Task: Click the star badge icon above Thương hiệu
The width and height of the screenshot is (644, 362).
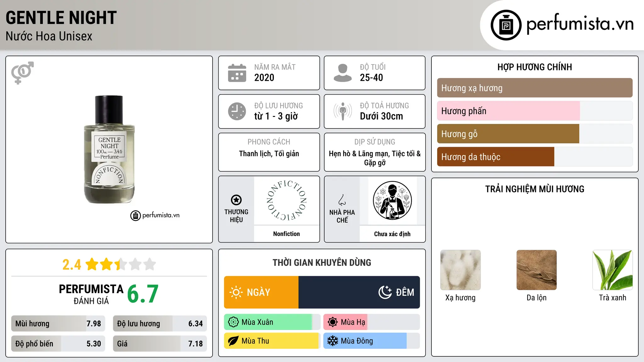Action: tap(236, 200)
